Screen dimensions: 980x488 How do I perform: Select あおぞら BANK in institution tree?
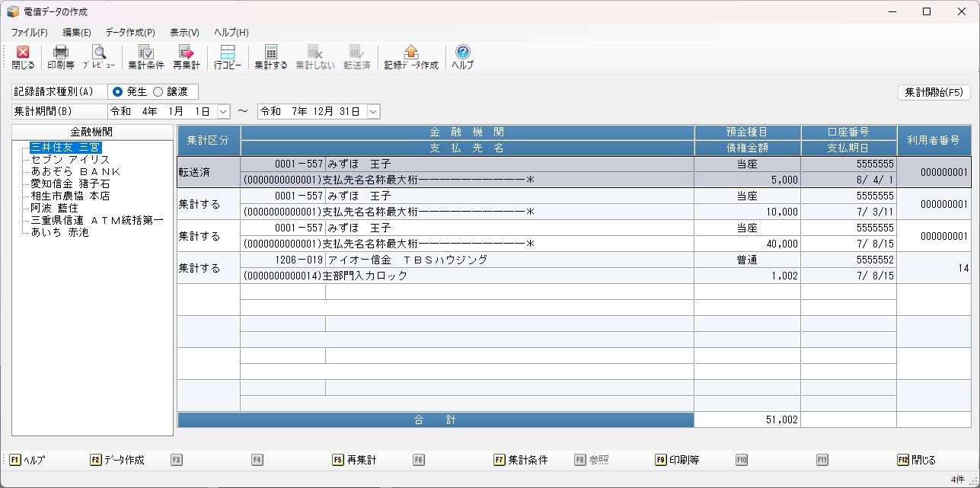(75, 172)
